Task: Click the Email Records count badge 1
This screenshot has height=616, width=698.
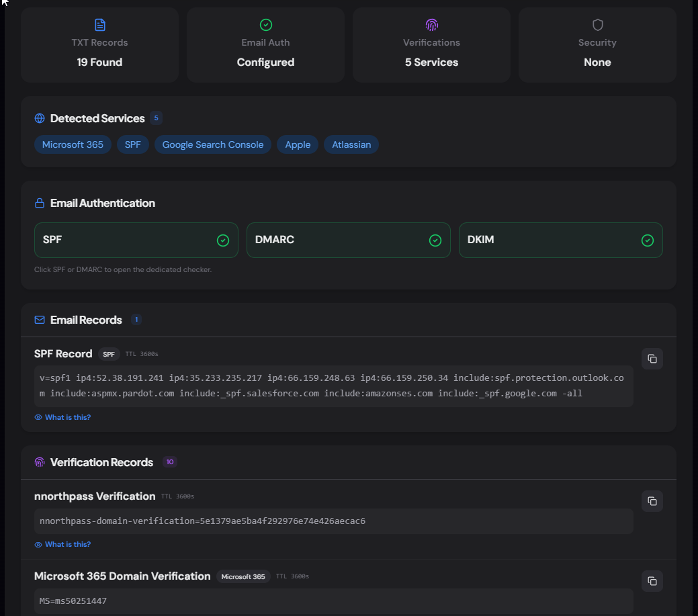Action: coord(136,320)
